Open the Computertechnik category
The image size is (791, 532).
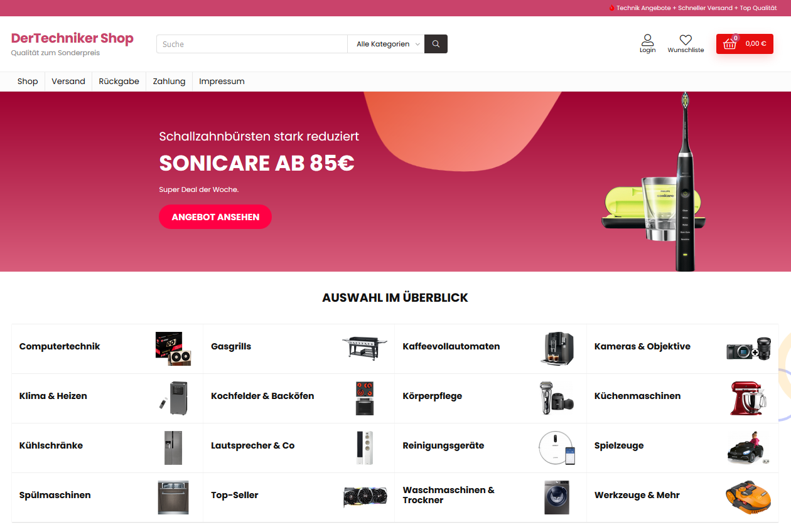(60, 346)
